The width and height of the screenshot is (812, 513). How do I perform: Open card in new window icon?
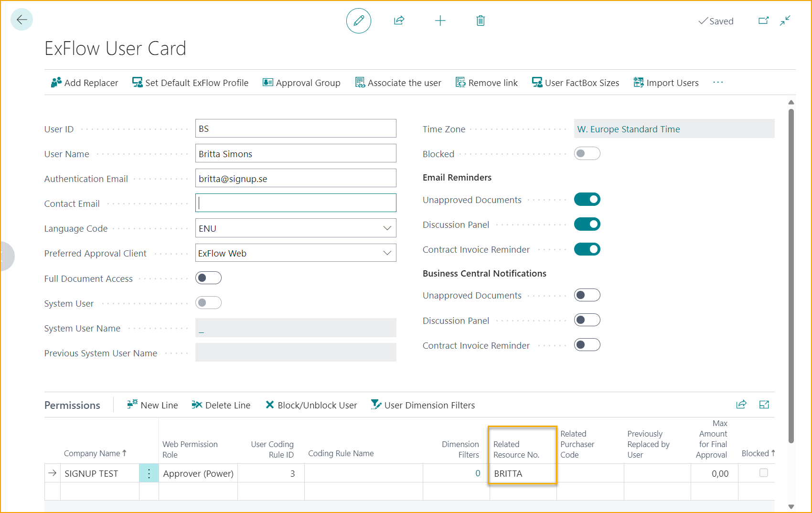pyautogui.click(x=763, y=21)
